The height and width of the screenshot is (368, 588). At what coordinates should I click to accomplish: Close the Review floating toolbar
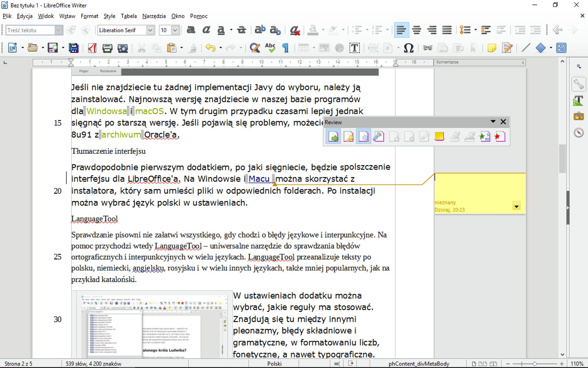pos(503,122)
